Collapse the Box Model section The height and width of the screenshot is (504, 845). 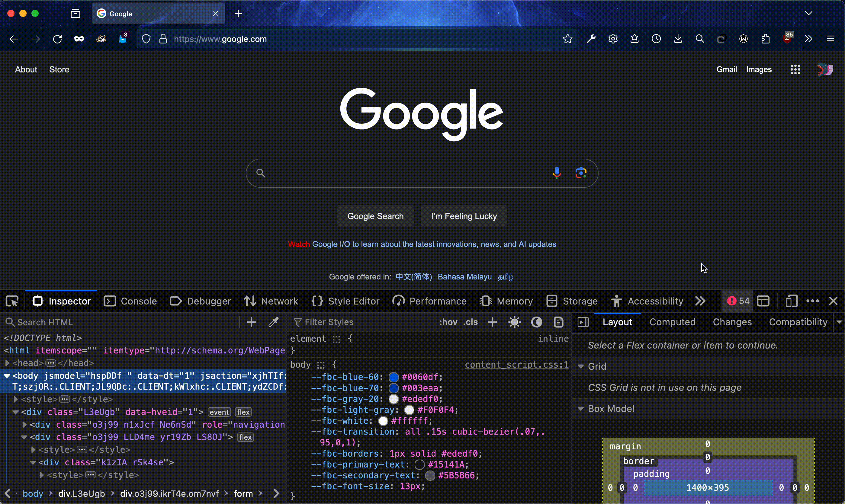click(x=581, y=409)
